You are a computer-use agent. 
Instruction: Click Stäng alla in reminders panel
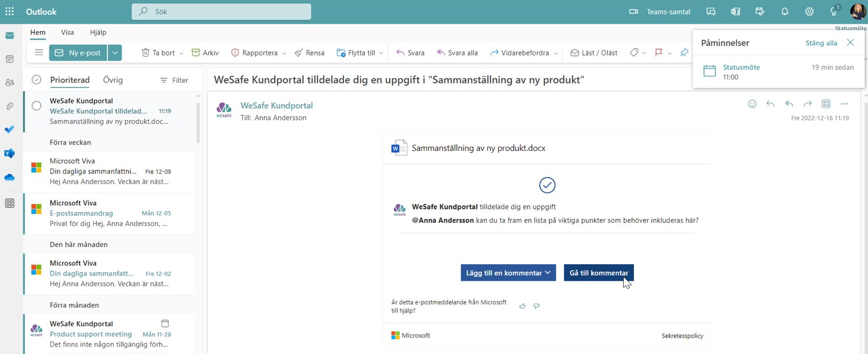click(x=821, y=43)
